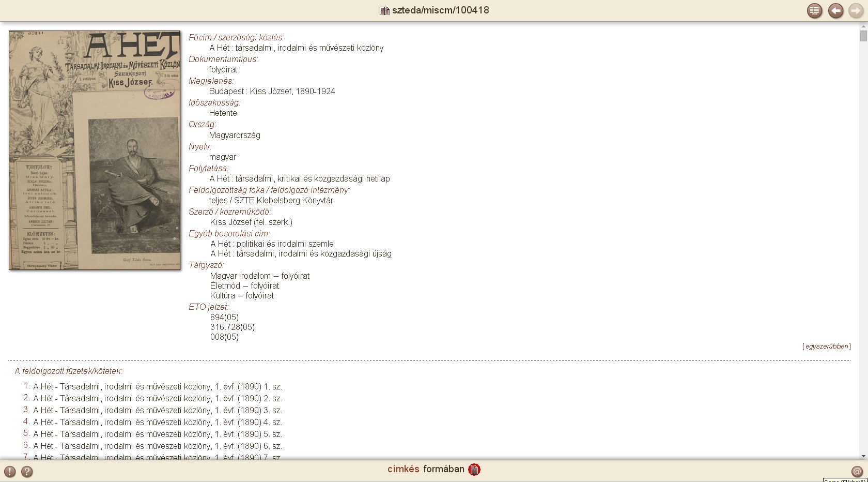Click scrollbar down arrow at right edge
Screen dimensions: 868x482
pos(863,457)
